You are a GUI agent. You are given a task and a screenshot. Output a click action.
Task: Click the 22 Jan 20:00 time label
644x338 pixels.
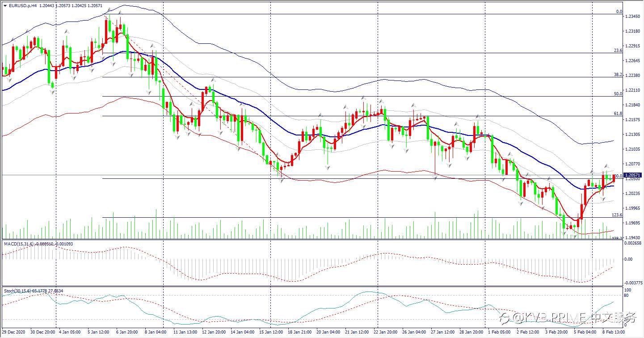tap(385, 333)
